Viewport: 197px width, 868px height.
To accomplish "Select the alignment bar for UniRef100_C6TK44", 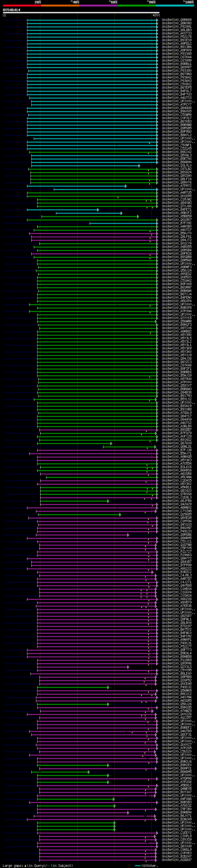I will tap(93, 57).
